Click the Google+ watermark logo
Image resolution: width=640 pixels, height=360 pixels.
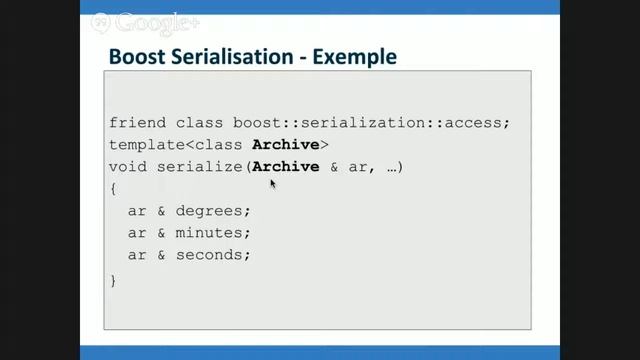(145, 23)
